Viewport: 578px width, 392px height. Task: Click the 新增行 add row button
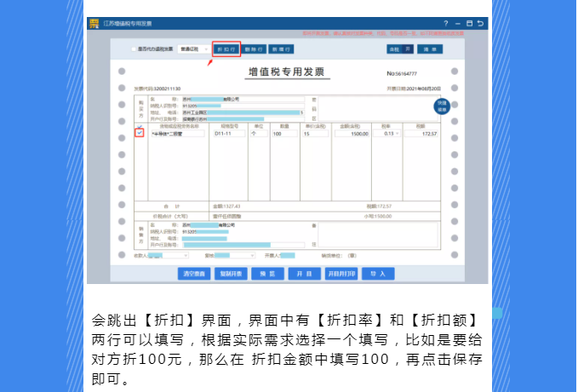tap(281, 49)
